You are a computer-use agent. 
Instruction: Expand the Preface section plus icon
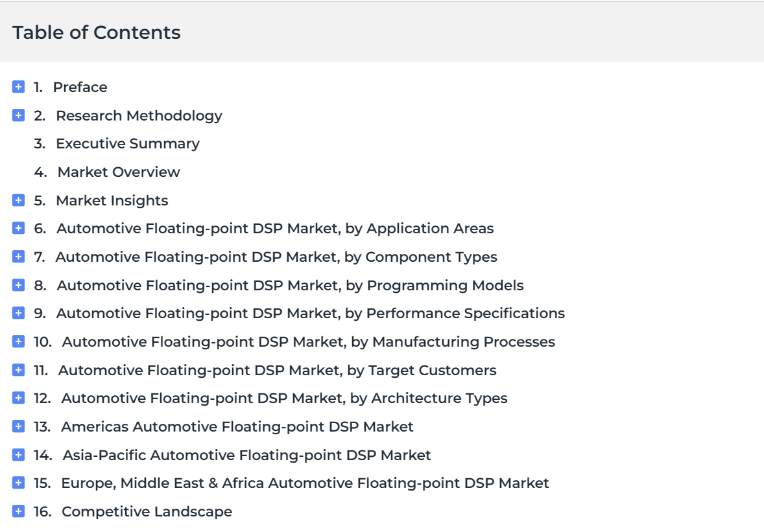tap(19, 87)
